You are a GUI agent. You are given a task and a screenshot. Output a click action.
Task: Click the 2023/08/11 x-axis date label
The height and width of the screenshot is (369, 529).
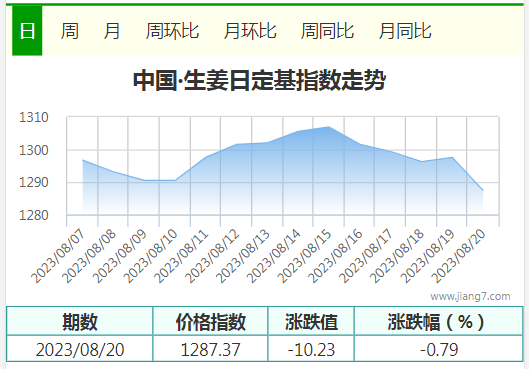click(x=181, y=256)
